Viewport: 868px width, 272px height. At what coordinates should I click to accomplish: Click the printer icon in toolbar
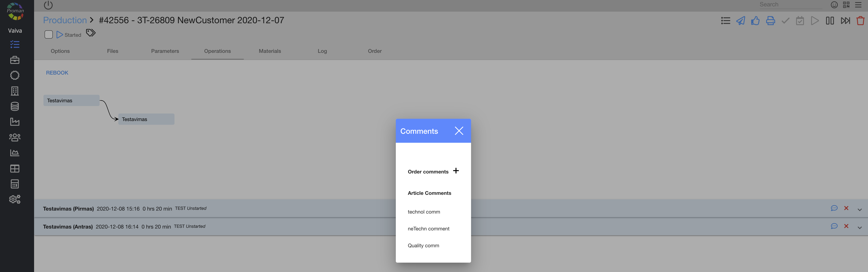tap(770, 21)
